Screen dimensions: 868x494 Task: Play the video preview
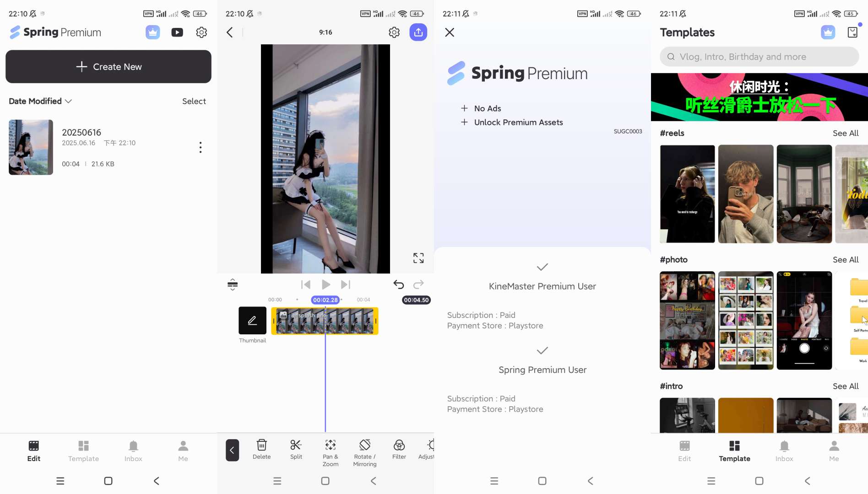click(326, 285)
